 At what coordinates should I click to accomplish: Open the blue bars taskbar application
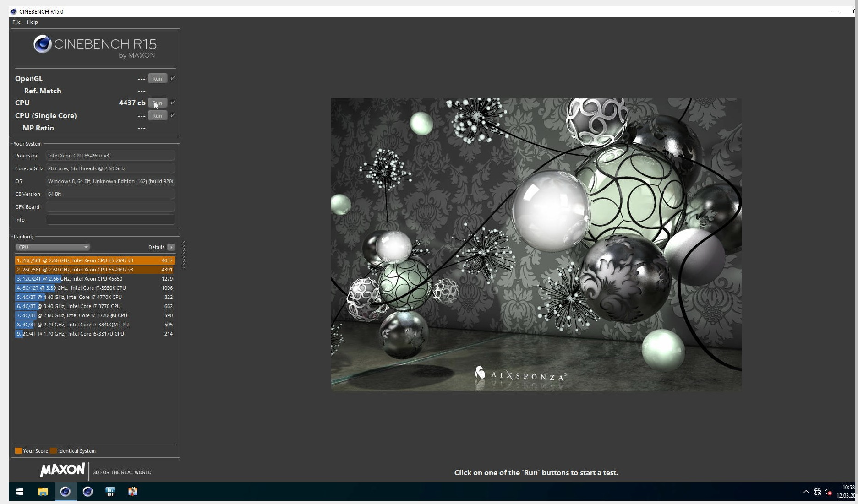click(x=110, y=492)
